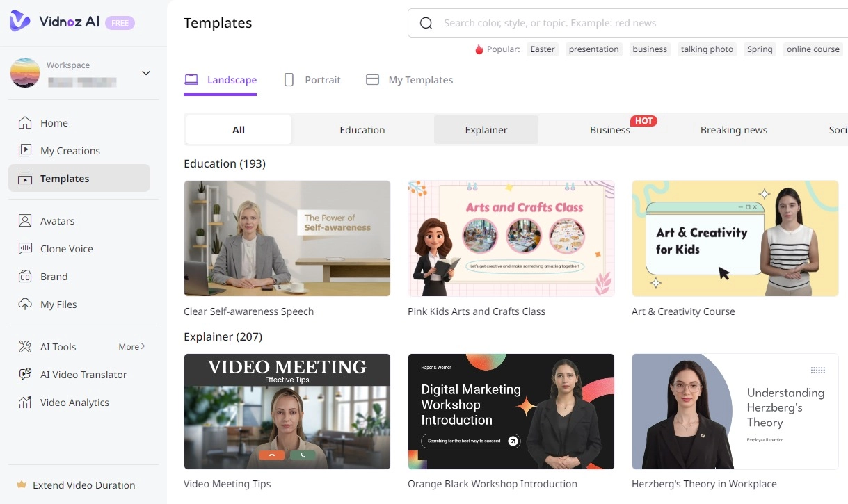The image size is (848, 504).
Task: Focus the template search field
Action: pyautogui.click(x=626, y=24)
